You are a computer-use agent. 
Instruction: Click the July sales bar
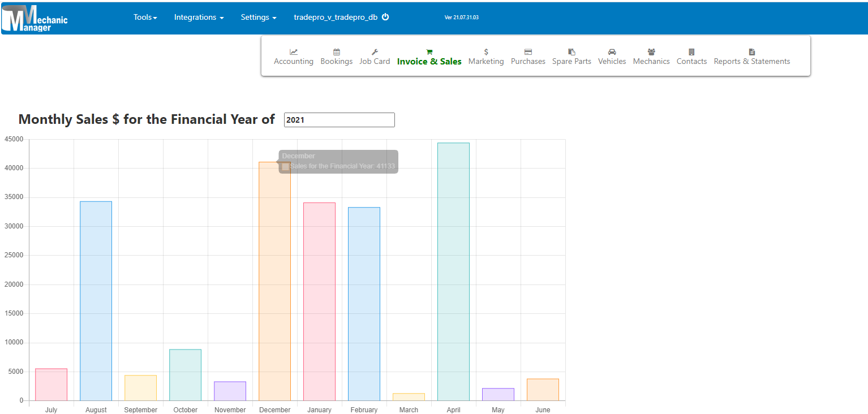pos(51,385)
